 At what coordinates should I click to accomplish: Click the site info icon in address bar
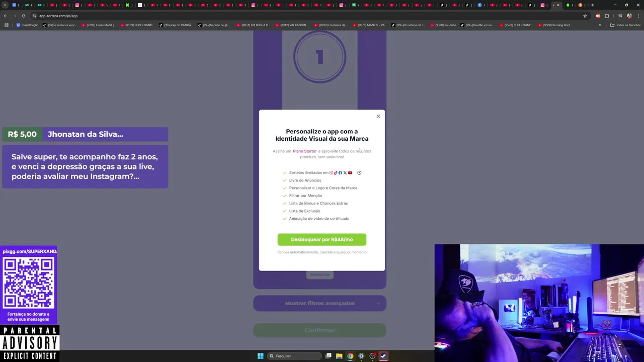click(34, 16)
